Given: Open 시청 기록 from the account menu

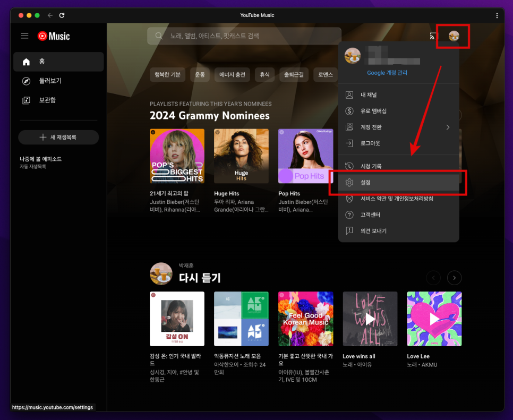Looking at the screenshot, I should coord(398,166).
